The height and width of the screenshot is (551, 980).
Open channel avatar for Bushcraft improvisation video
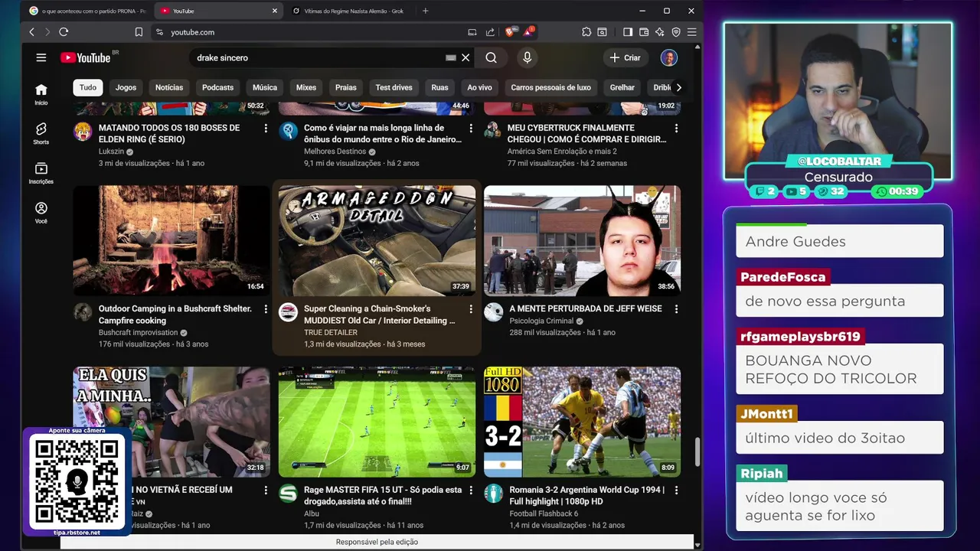pyautogui.click(x=83, y=312)
